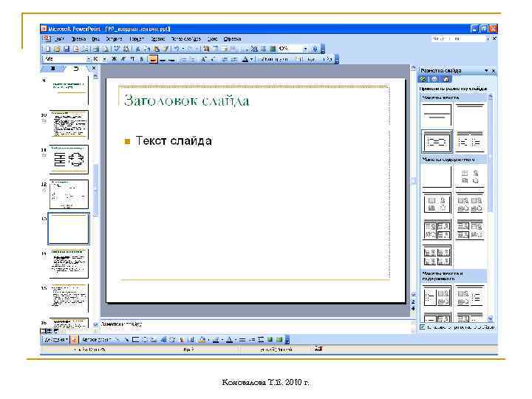Viewport: 532px width, 399px height.
Task: Toggle Italic formatting
Action: coord(123,59)
